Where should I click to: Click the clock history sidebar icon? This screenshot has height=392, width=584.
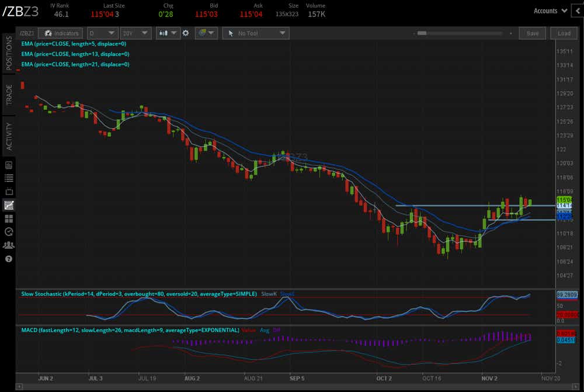click(9, 232)
